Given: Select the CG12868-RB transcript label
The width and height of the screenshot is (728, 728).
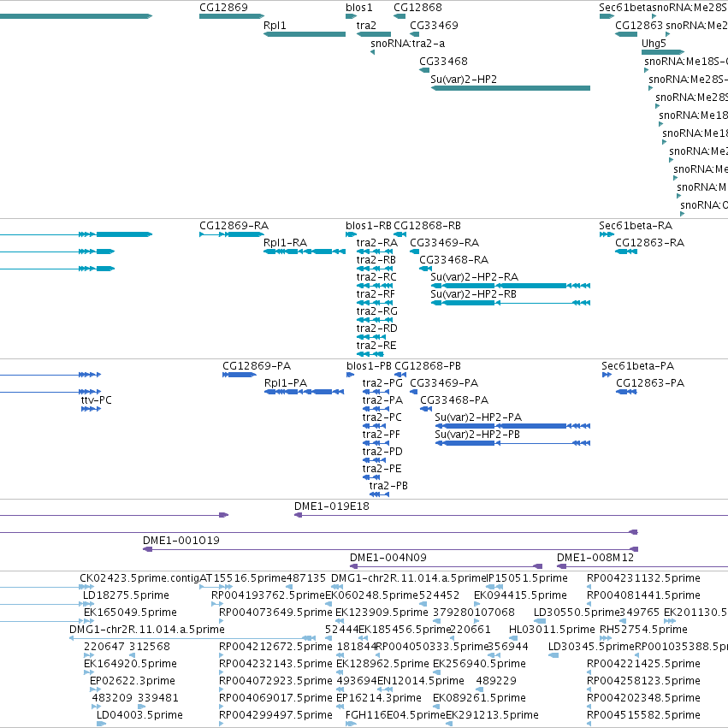Looking at the screenshot, I should pyautogui.click(x=427, y=226).
